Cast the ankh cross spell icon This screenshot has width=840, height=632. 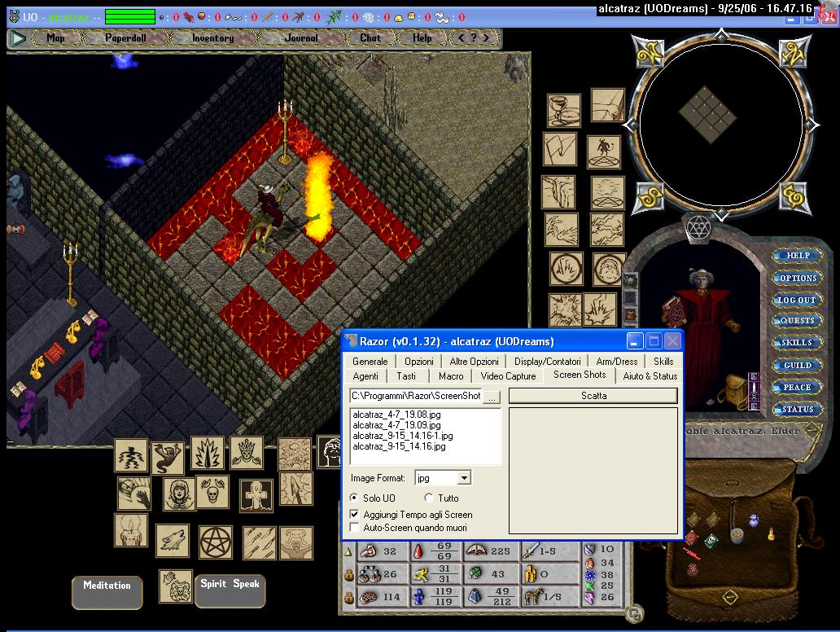point(256,495)
